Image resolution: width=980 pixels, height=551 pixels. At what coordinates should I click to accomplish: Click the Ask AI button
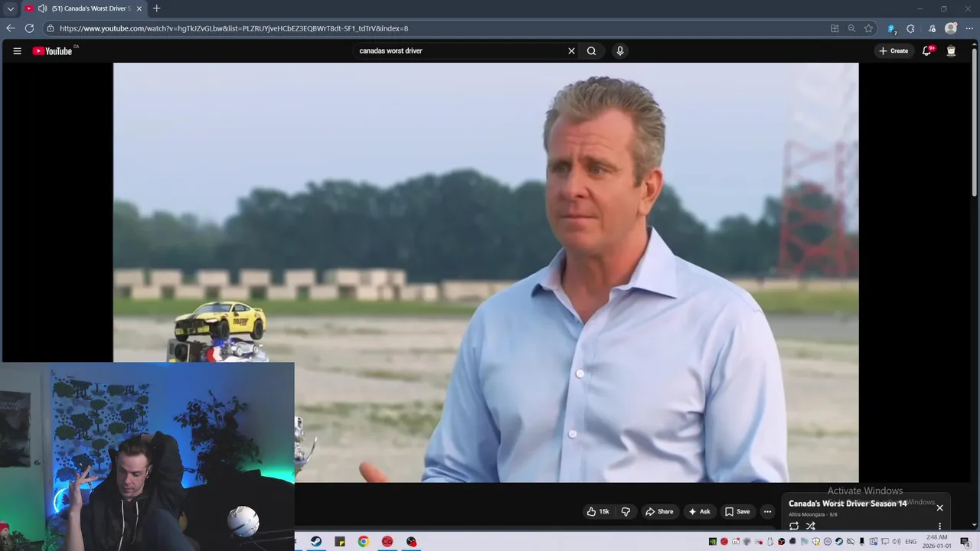point(699,511)
